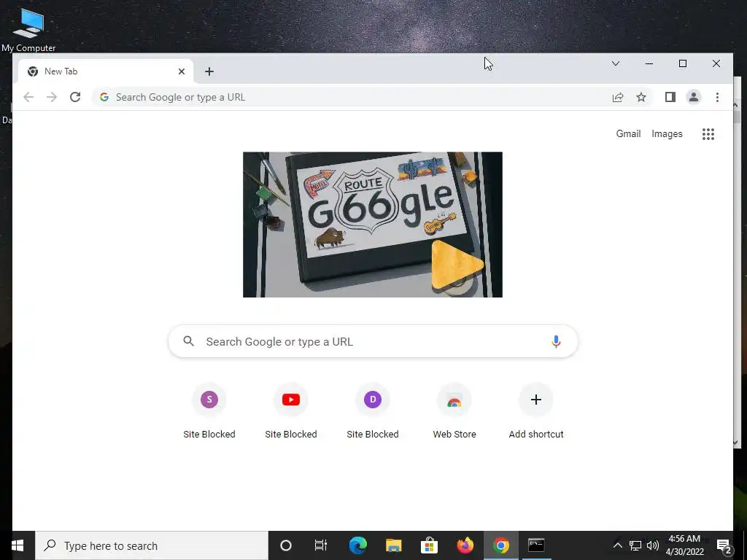Select the My Computer desktop icon
The image size is (747, 560).
[28, 29]
